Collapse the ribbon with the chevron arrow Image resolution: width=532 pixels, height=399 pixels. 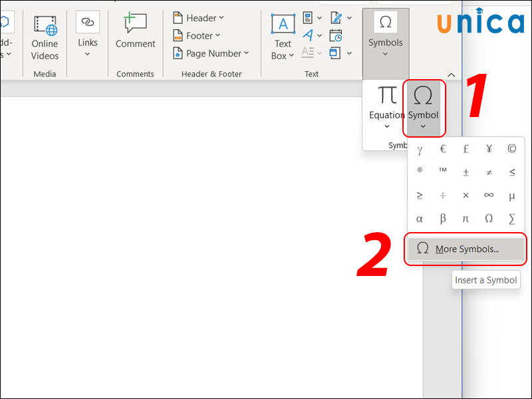(452, 75)
